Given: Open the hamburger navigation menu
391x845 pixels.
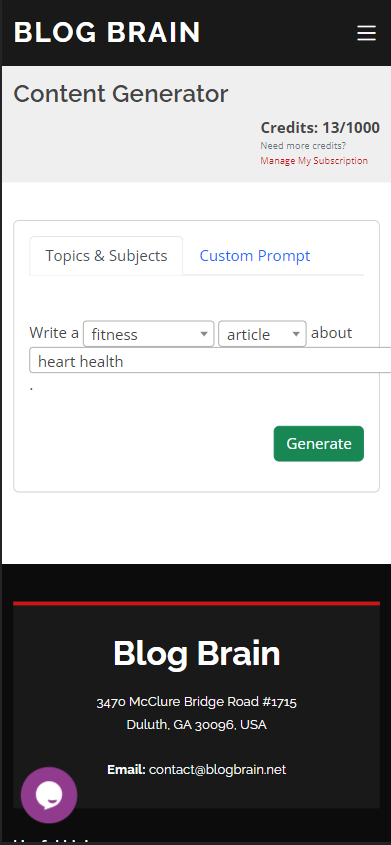Looking at the screenshot, I should 366,33.
